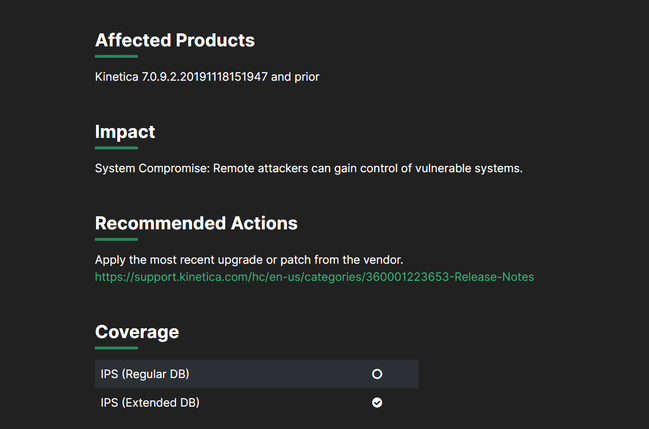The image size is (649, 429).
Task: Click the unchecked circle icon for IPS (Regular DB)
Action: point(377,374)
